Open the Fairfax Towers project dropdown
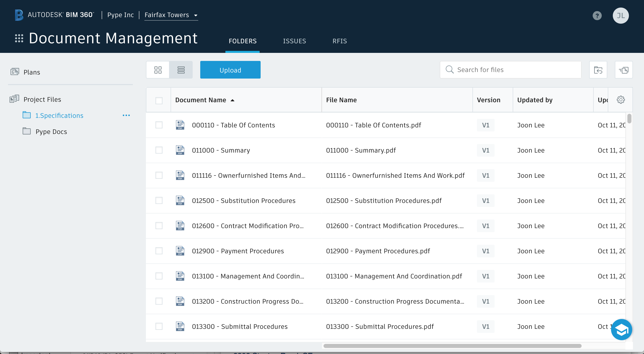Image resolution: width=644 pixels, height=354 pixels. 171,15
